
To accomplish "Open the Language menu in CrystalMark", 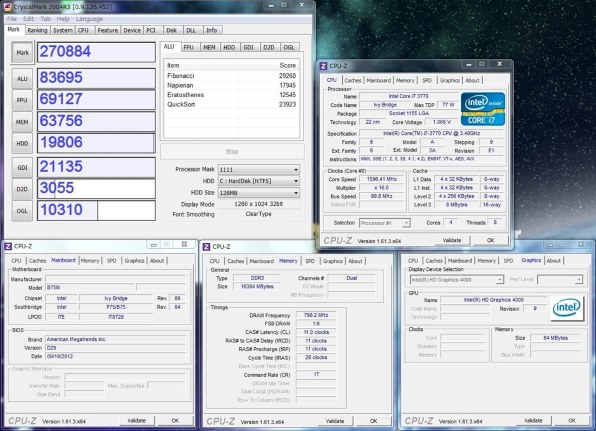I will (89, 19).
